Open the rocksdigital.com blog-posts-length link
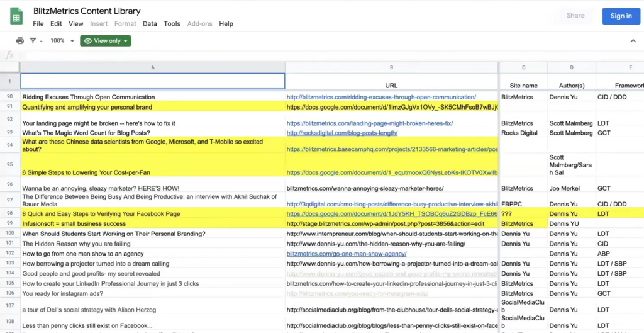Viewport: 644px width, 333px height. click(x=341, y=133)
